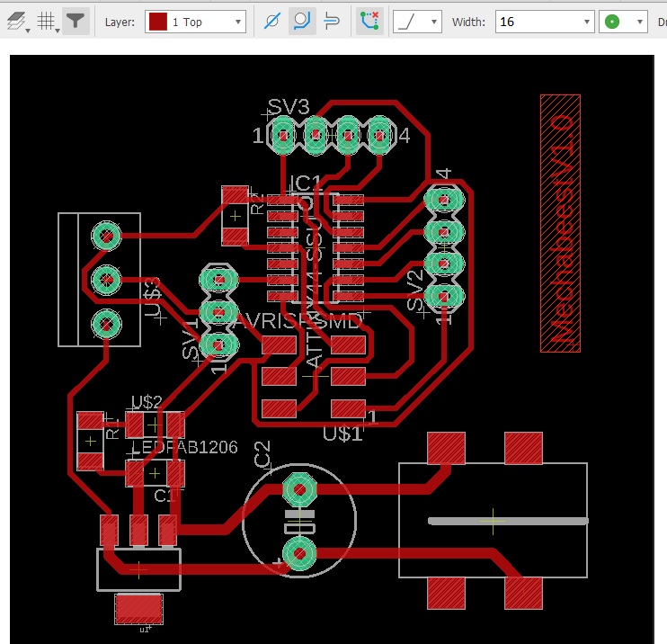Click the top-left pad of the switch
This screenshot has width=667, height=644.
coord(446,448)
